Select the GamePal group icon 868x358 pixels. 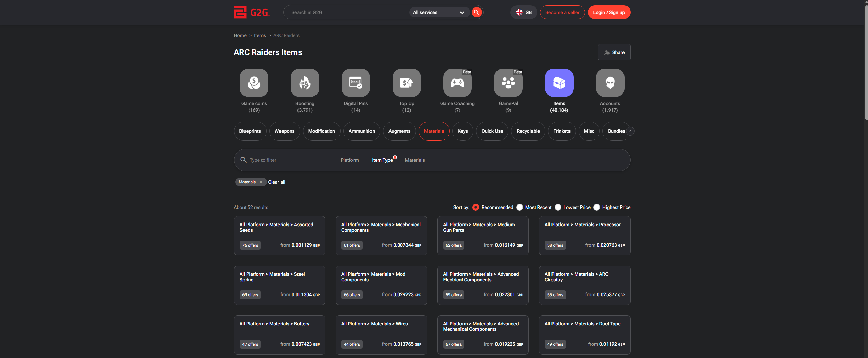508,83
